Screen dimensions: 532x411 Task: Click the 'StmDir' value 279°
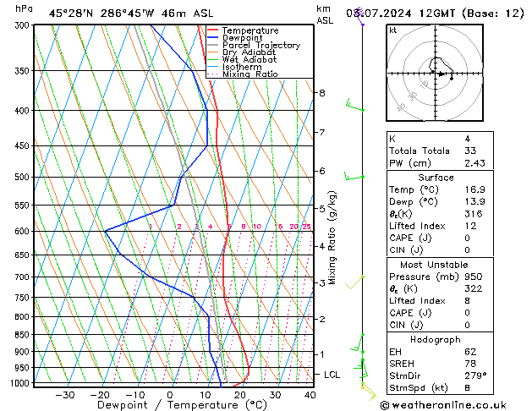[x=475, y=375]
